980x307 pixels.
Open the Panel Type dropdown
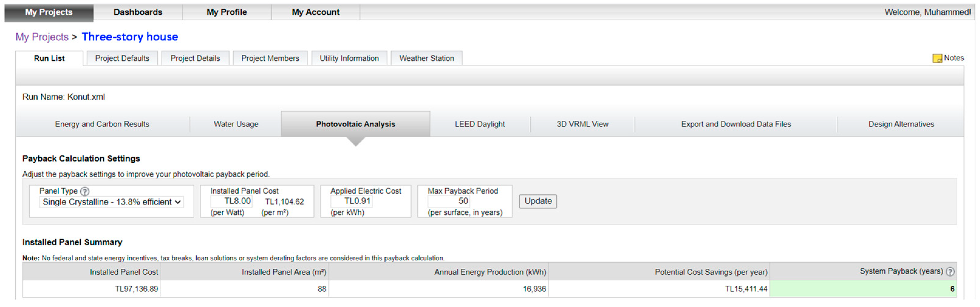coord(111,202)
